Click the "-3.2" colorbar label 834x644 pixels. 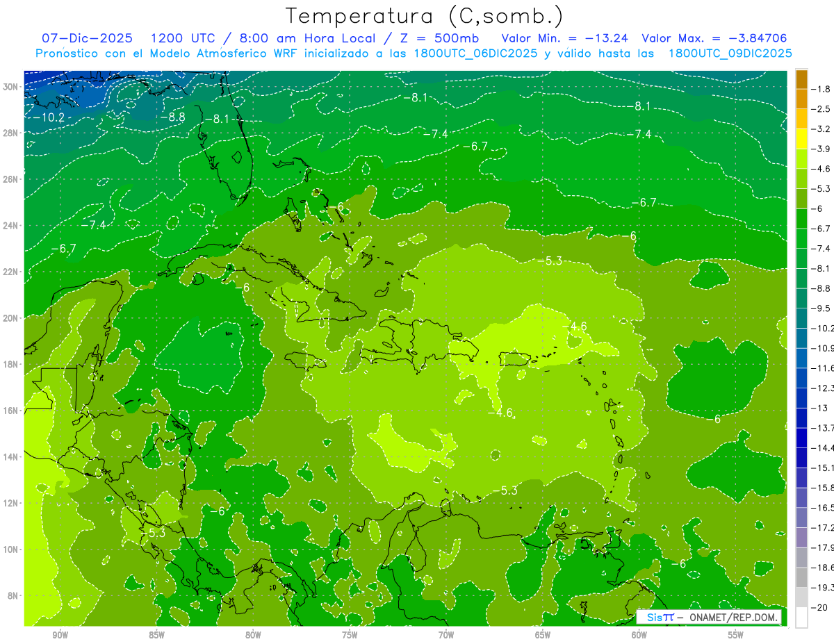[x=821, y=129]
